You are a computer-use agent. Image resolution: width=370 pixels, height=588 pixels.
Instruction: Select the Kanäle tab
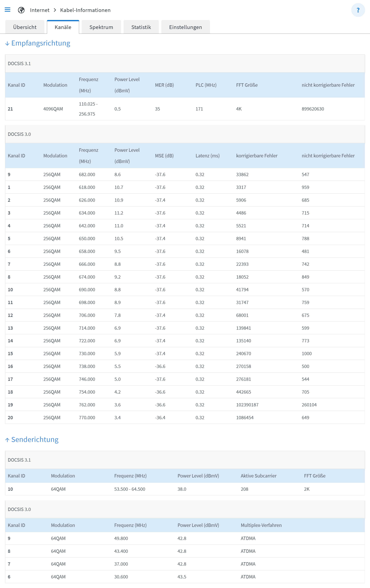pos(63,27)
